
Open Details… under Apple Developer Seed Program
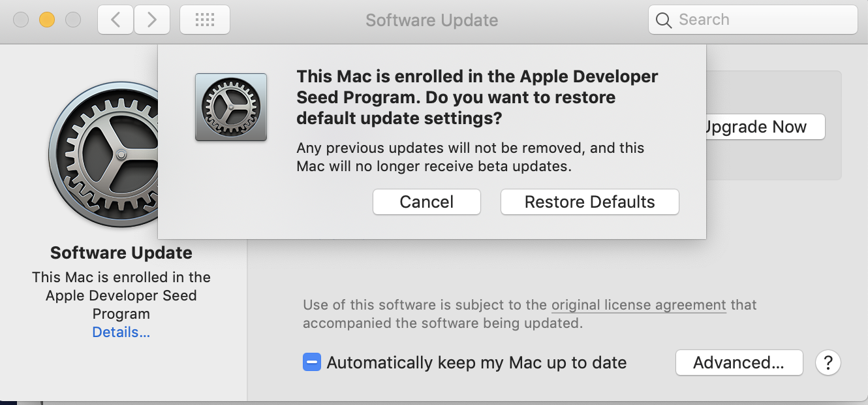click(x=121, y=332)
